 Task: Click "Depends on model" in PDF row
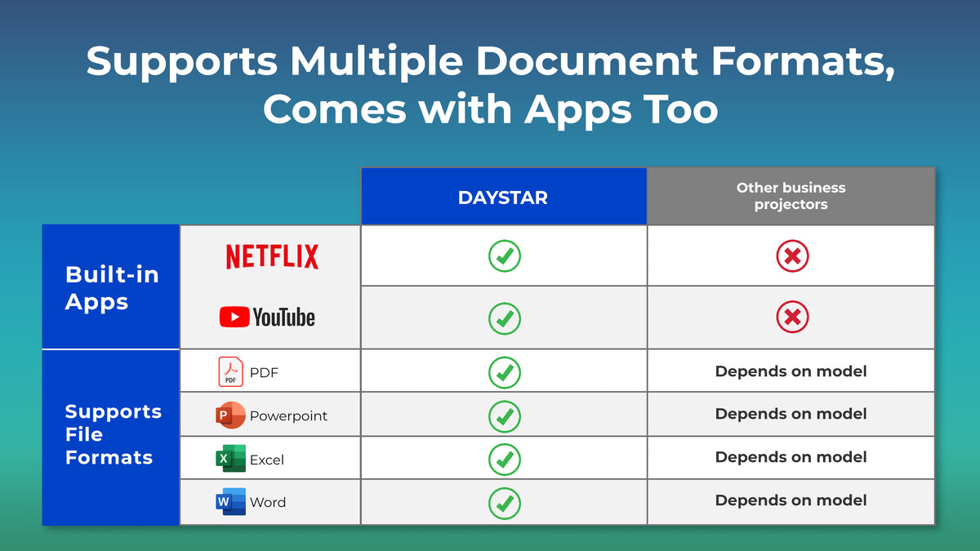[x=791, y=371]
